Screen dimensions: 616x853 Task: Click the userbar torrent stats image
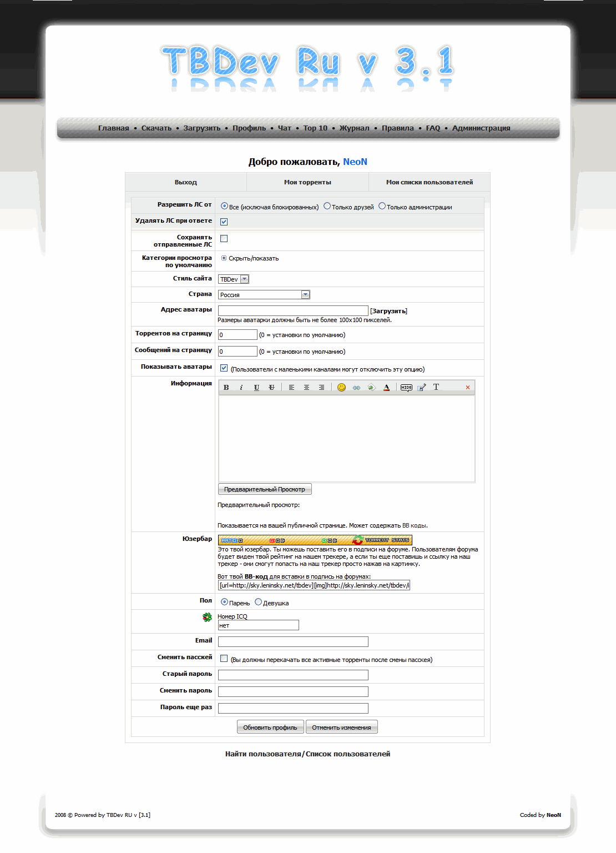click(315, 540)
